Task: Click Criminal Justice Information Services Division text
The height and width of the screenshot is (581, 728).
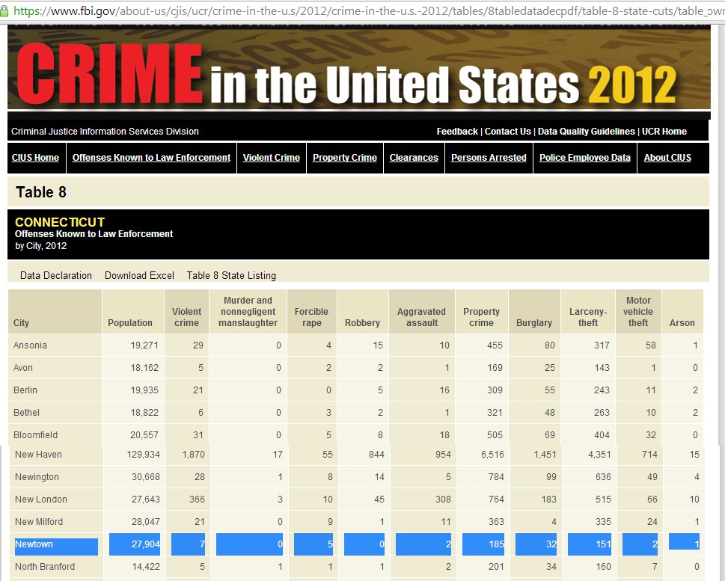Action: (x=105, y=132)
